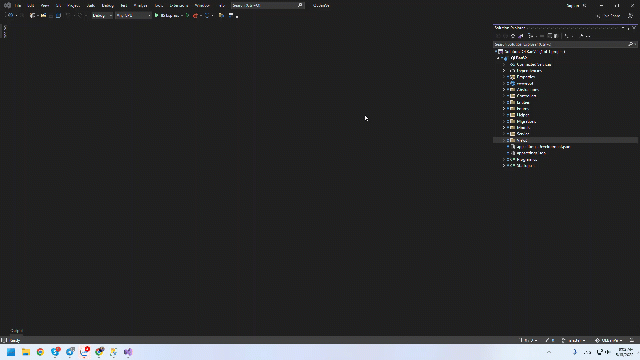Click the Save All toolbar icon

pos(58,16)
